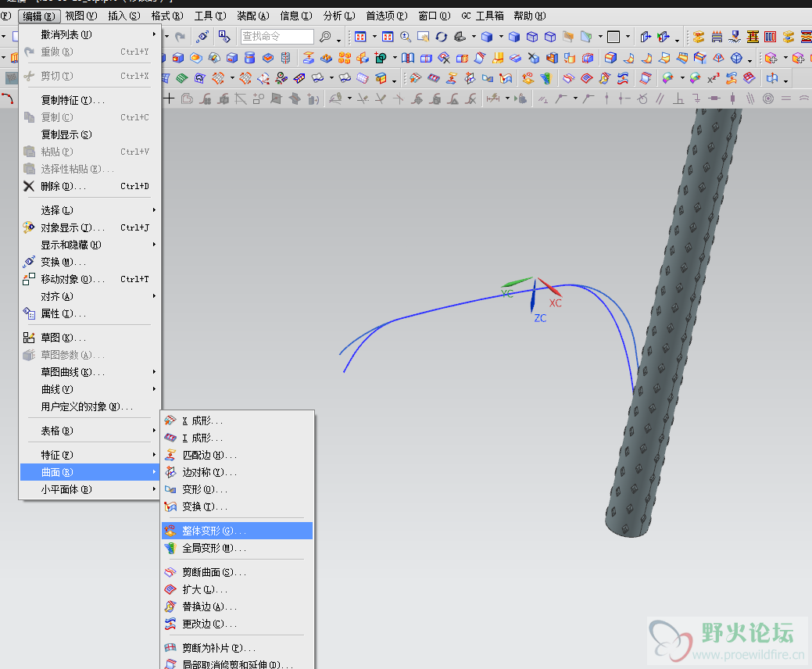Open the 分析(L) menu

click(339, 16)
